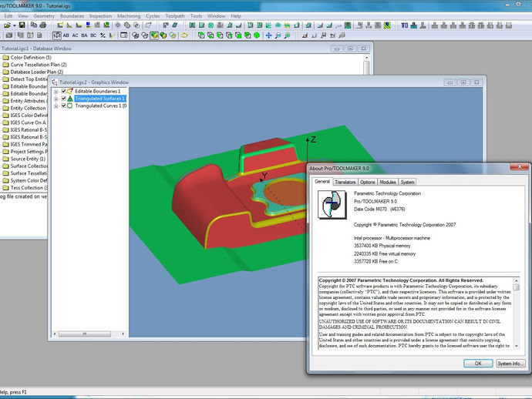Image resolution: width=532 pixels, height=399 pixels.
Task: Select the General tab
Action: 322,181
